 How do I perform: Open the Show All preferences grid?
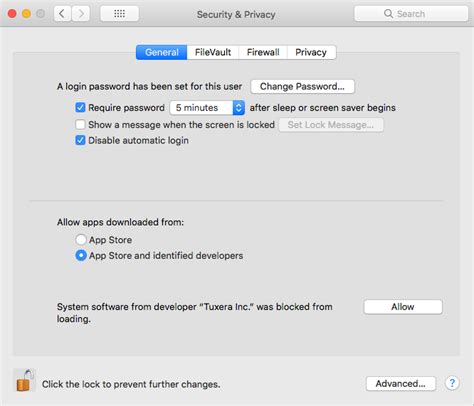pyautogui.click(x=119, y=14)
